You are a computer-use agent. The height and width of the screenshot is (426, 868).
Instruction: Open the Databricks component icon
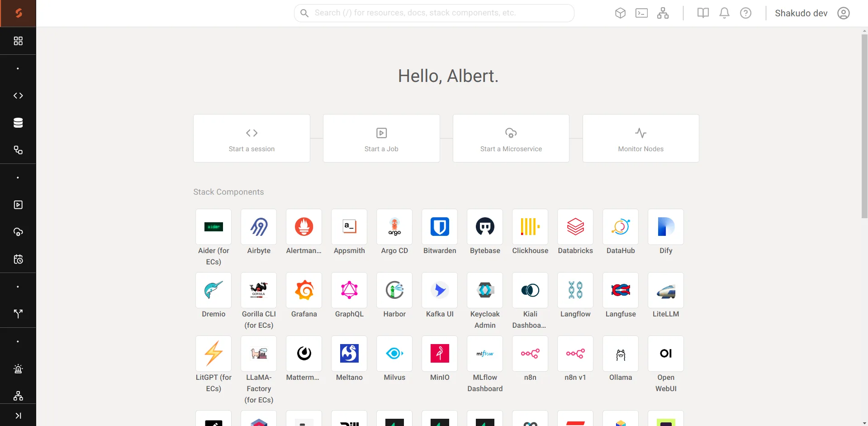[575, 227]
